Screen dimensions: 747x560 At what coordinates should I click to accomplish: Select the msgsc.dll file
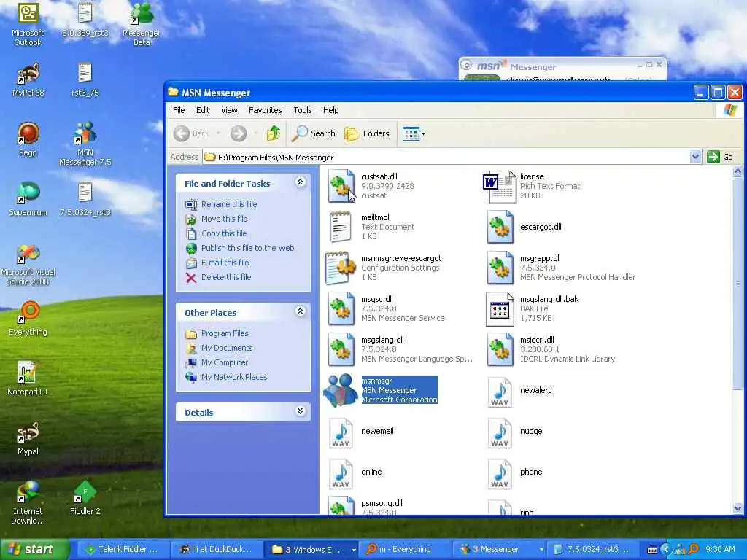tap(386, 308)
